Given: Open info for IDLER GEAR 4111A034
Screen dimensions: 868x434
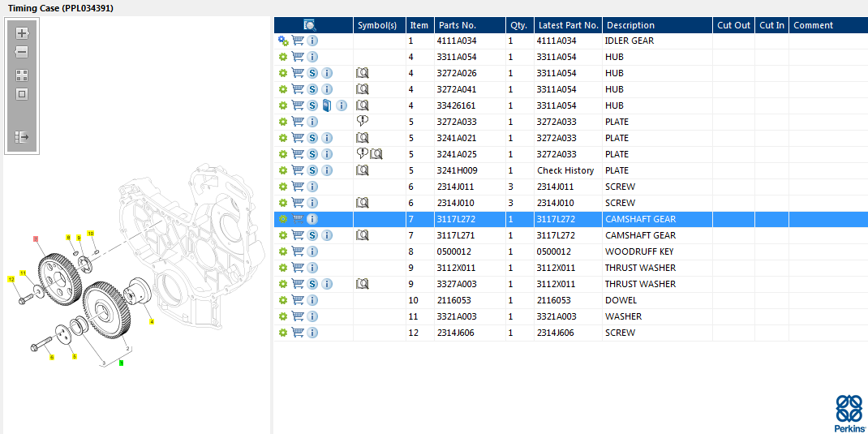Looking at the screenshot, I should [312, 41].
